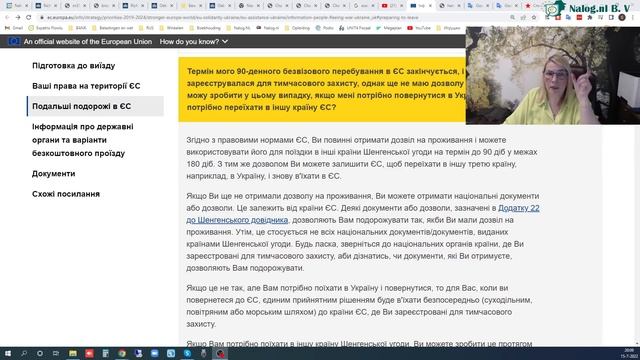Image resolution: width=640 pixels, height=360 pixels.
Task: Select sidebar item Подальші подорожі в ЄС
Action: point(96,106)
